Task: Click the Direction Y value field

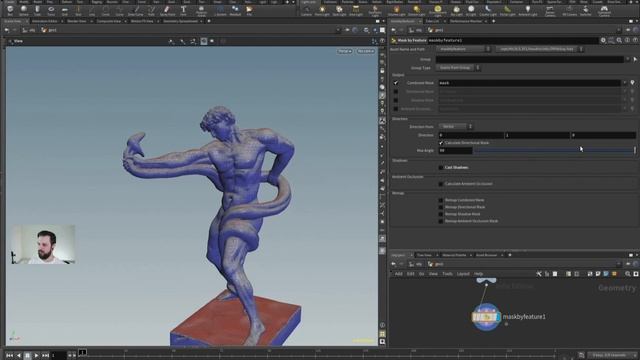Action: click(537, 135)
